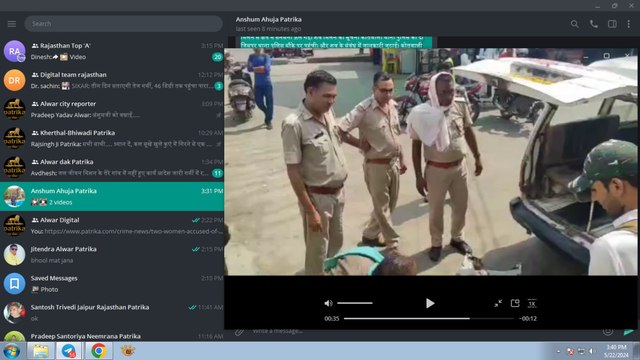Open Pradeep Santoriya Neemrana Patrika chat
640x360 pixels.
pos(112,335)
